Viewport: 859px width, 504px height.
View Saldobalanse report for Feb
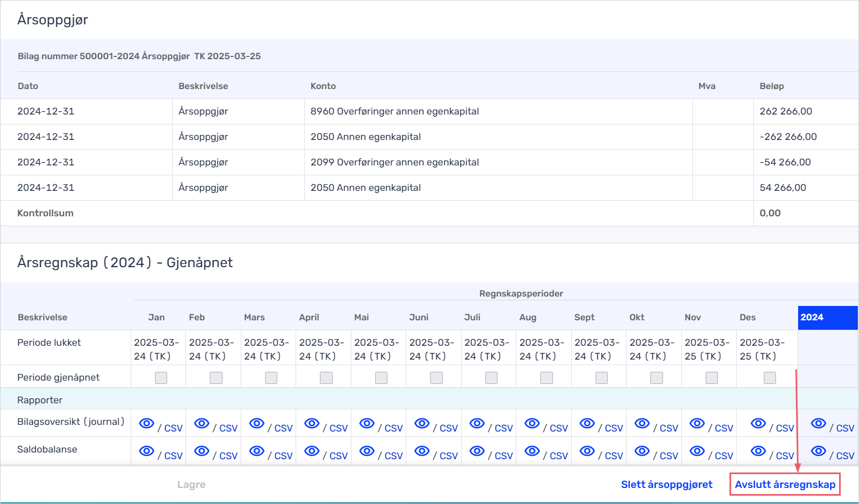[202, 451]
